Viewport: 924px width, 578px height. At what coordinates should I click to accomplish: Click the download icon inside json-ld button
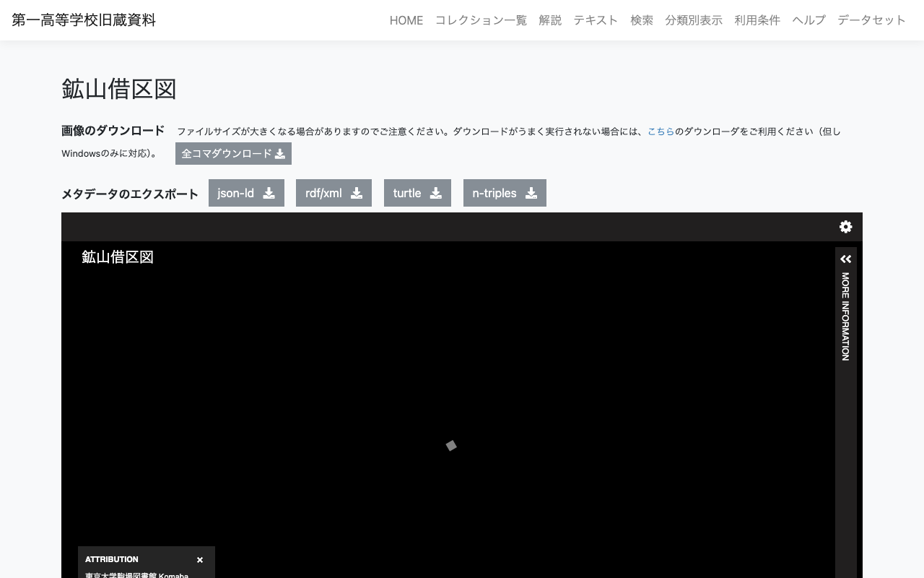click(269, 193)
